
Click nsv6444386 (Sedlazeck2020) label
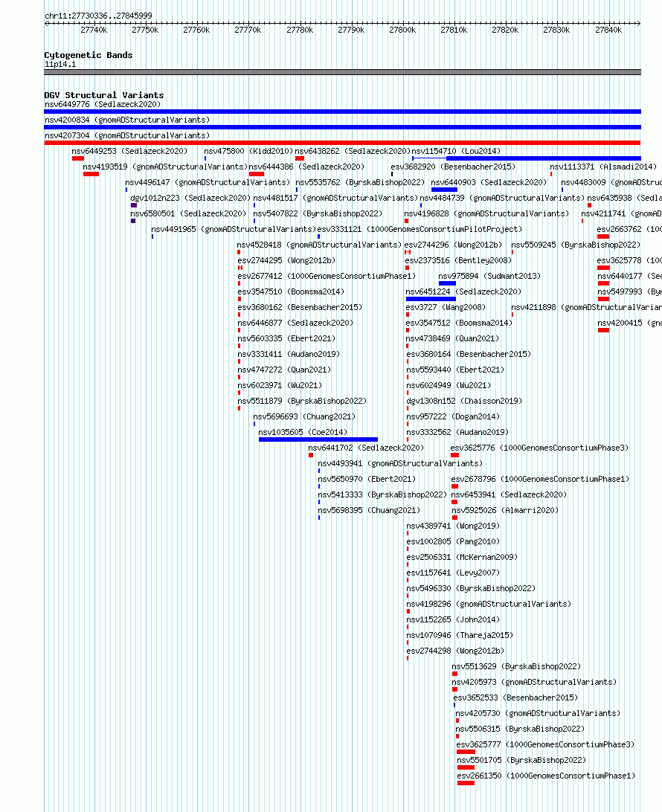[306, 167]
